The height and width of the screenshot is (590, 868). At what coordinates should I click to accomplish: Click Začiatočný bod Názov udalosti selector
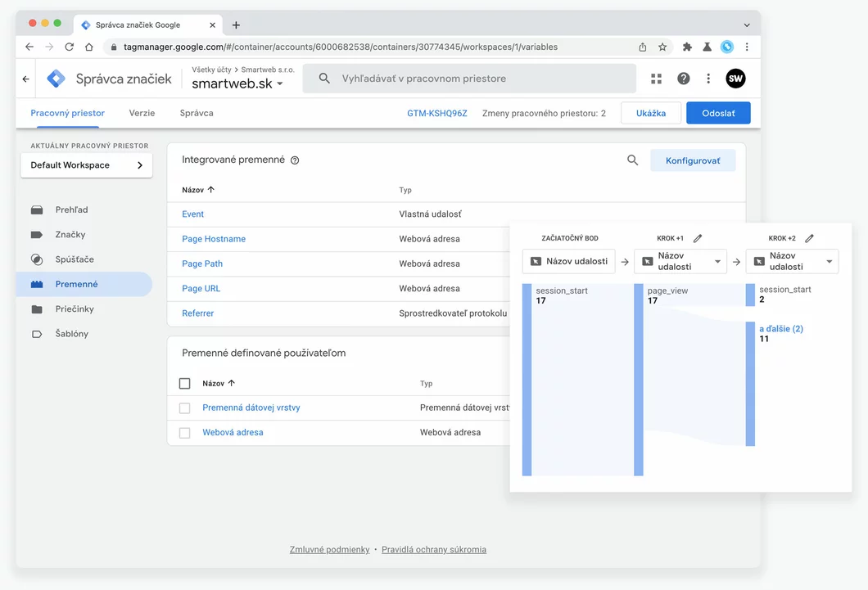pos(568,262)
